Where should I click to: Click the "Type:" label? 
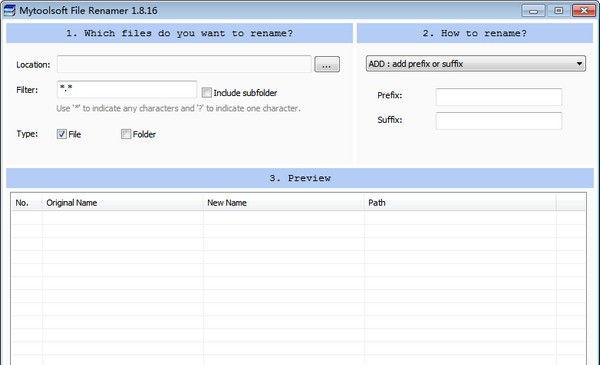tap(27, 134)
